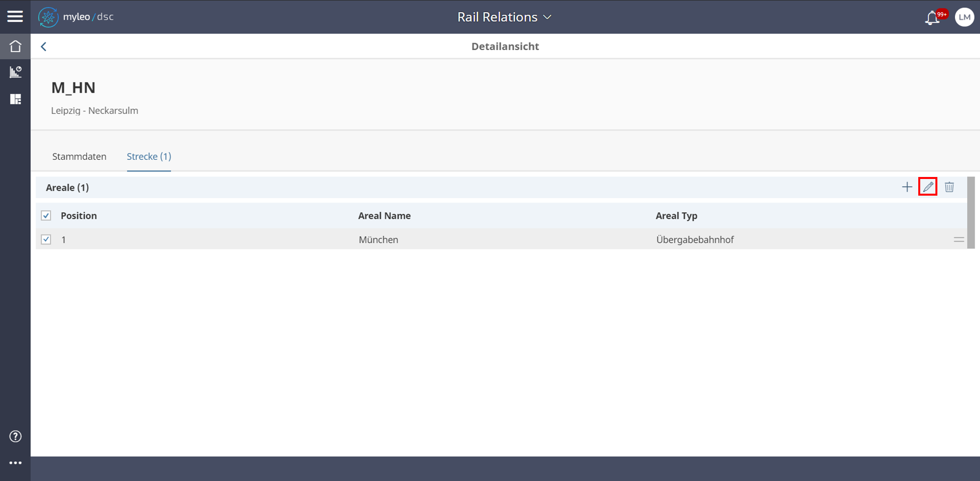Go back using the back arrow
The height and width of the screenshot is (481, 980).
[x=44, y=47]
